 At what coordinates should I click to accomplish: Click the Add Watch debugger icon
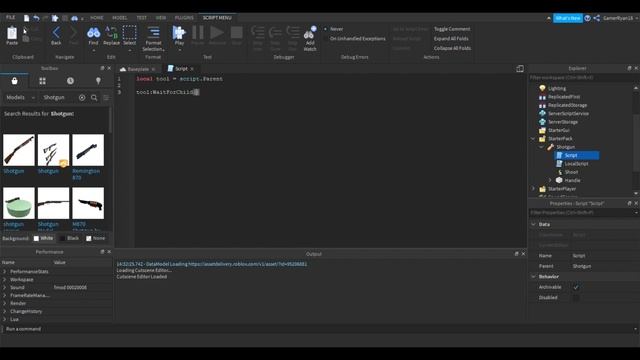click(x=310, y=33)
